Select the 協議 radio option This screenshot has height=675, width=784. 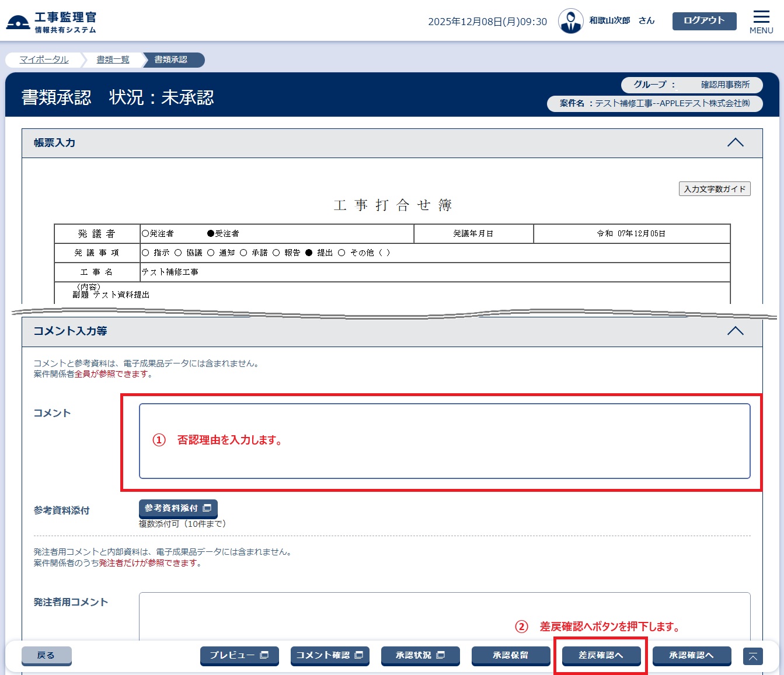(178, 253)
